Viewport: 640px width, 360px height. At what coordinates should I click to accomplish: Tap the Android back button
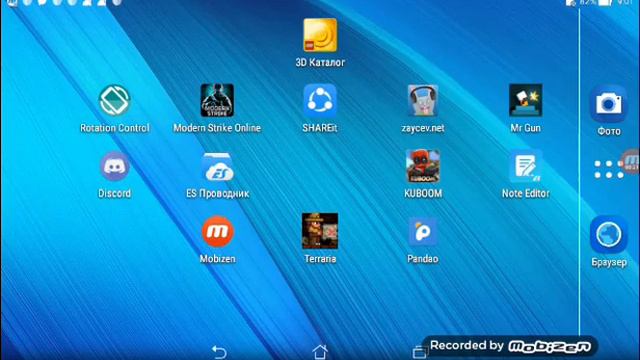pyautogui.click(x=219, y=351)
